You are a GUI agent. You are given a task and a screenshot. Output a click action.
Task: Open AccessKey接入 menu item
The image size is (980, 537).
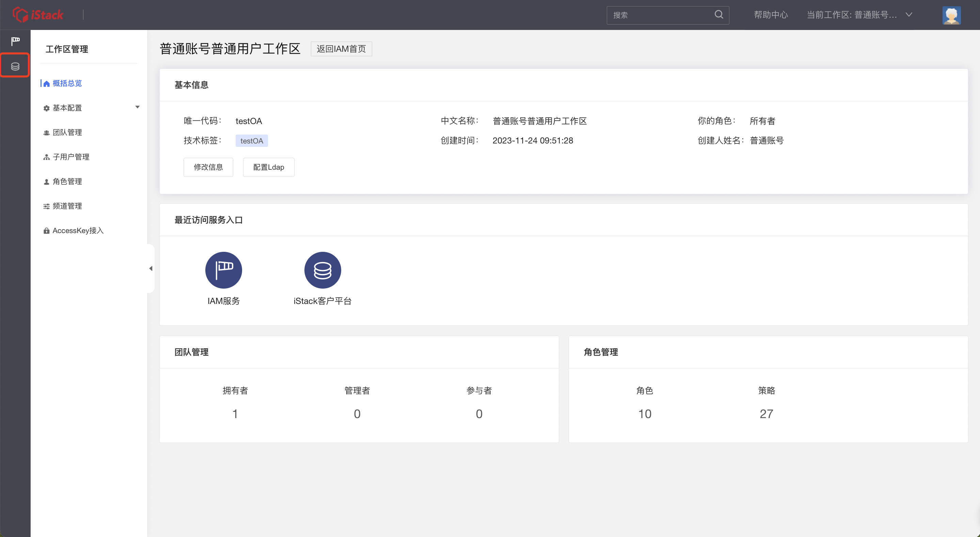[78, 231]
